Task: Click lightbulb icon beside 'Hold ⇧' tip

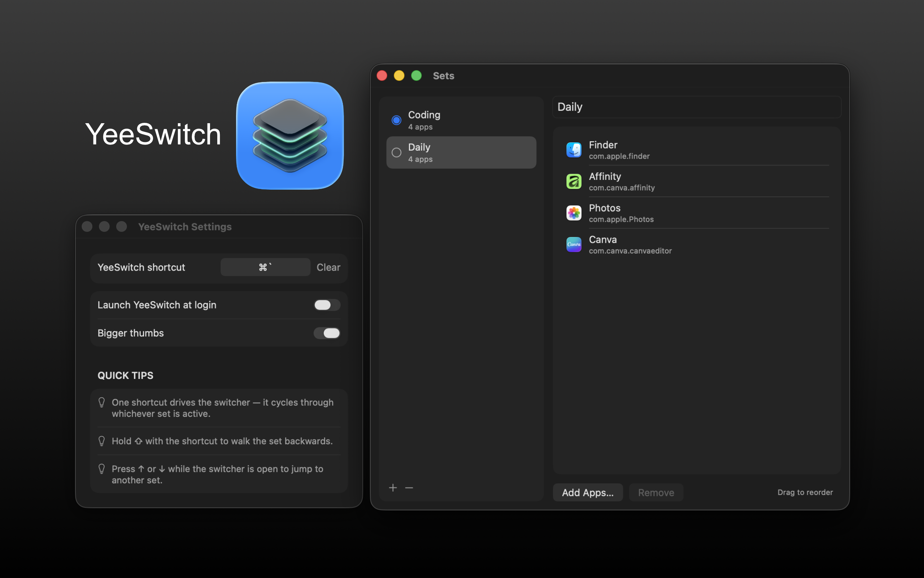Action: point(101,441)
